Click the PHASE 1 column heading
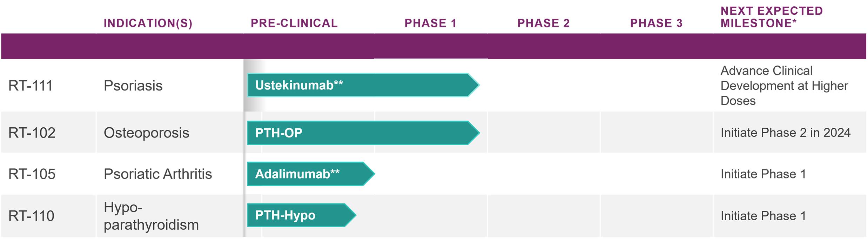This screenshot has height=242, width=868. click(431, 23)
